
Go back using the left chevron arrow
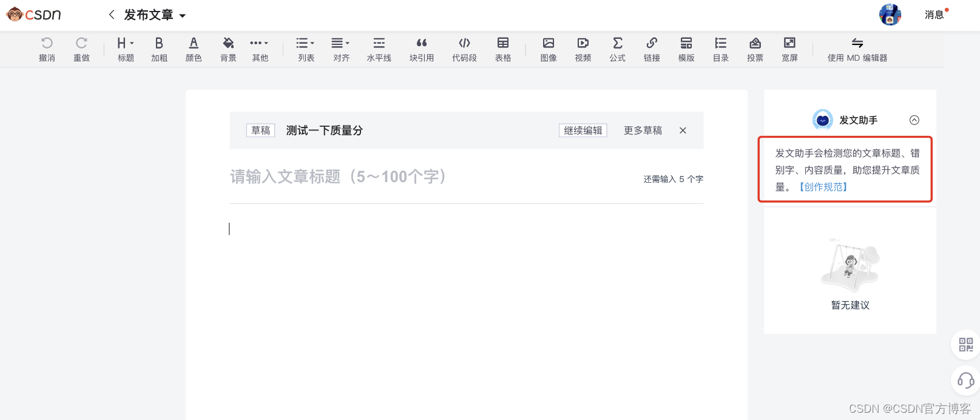coord(112,15)
